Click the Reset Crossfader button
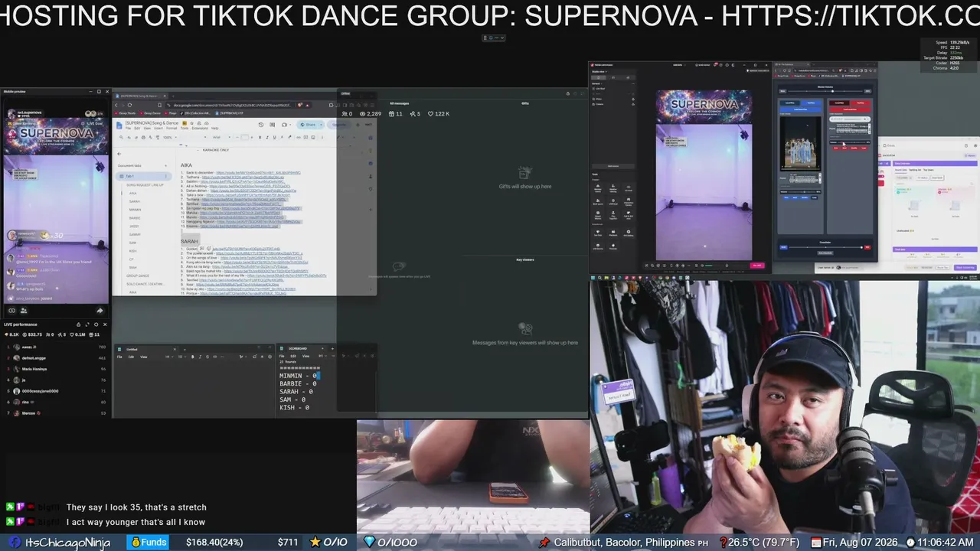980x551 pixels. click(824, 253)
